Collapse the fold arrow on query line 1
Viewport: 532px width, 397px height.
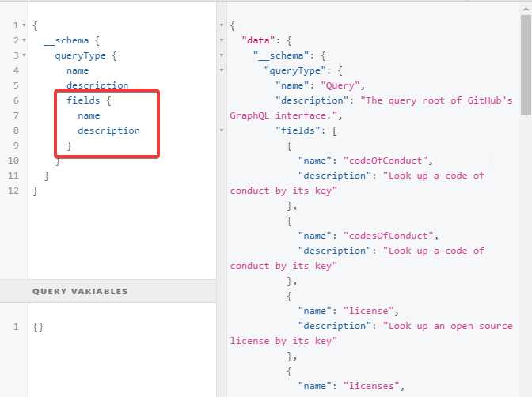pos(24,25)
